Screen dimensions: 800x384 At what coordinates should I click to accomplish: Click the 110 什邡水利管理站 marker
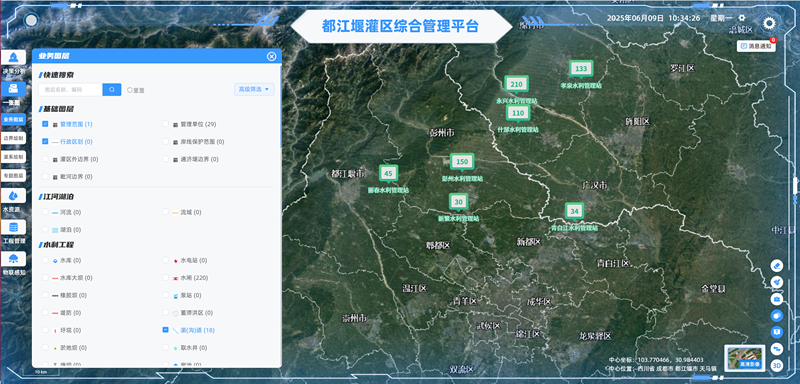[x=518, y=114]
